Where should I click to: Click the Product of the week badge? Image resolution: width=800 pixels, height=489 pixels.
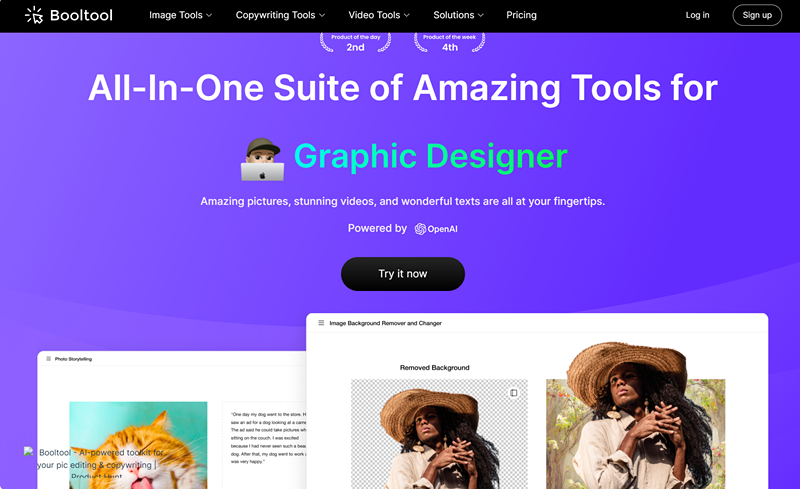(x=449, y=43)
